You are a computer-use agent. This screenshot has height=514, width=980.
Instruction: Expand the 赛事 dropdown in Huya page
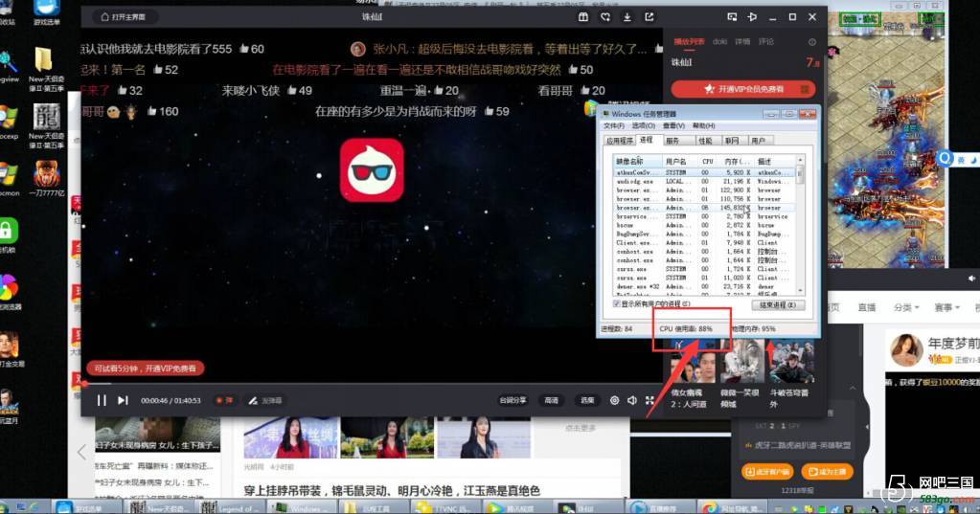(x=946, y=307)
